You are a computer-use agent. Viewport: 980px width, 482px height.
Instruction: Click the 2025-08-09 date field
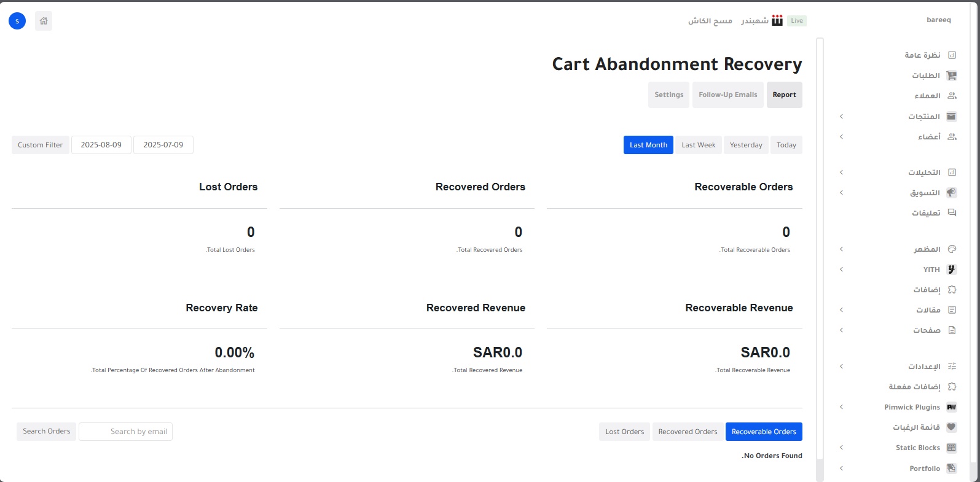(x=101, y=145)
